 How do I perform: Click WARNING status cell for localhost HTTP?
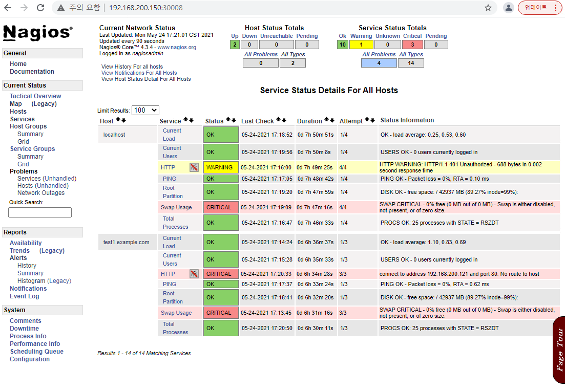pos(221,167)
